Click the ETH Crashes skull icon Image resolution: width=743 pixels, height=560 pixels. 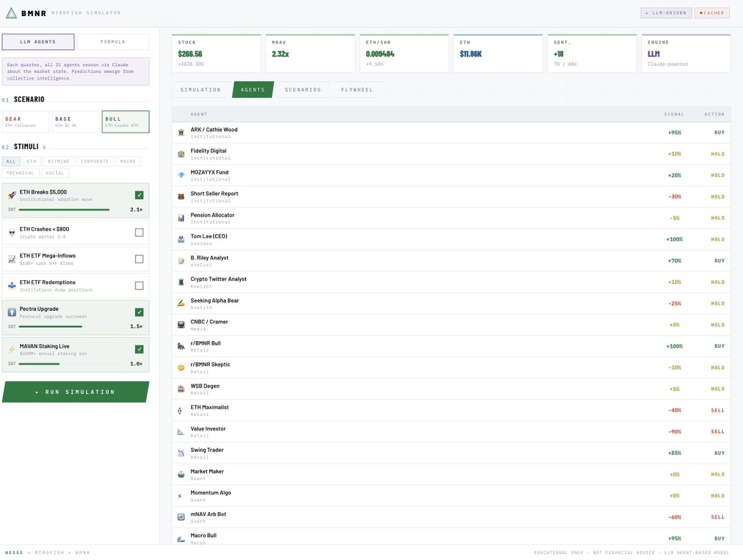tap(12, 233)
